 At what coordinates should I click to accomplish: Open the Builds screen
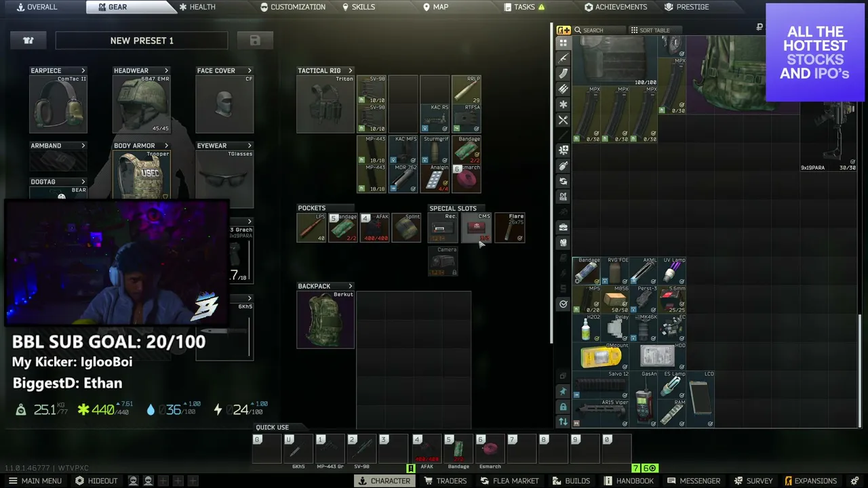pyautogui.click(x=570, y=481)
